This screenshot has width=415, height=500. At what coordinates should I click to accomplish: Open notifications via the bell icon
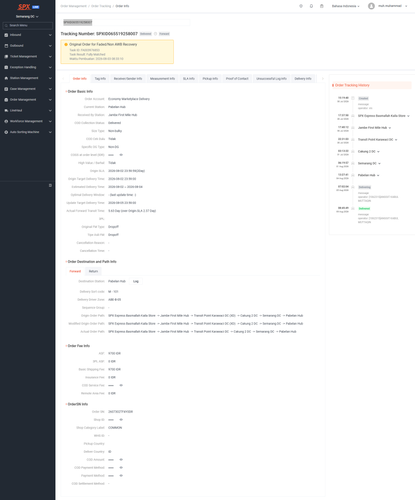coord(311,6)
